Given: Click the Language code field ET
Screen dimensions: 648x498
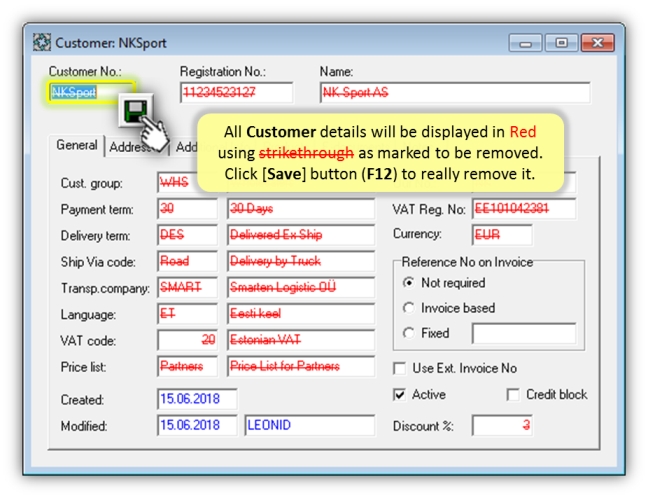Looking at the screenshot, I should click(x=187, y=314).
